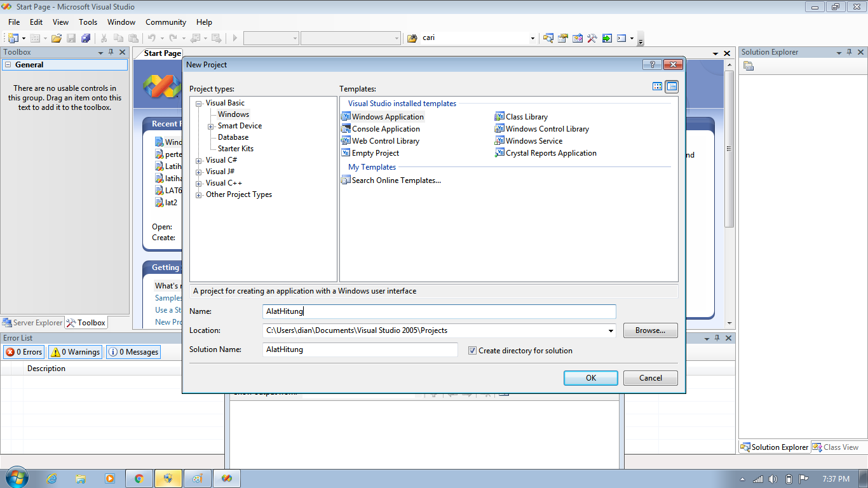Click Cancel in New Project dialog
Screen dimensions: 868x488
click(x=651, y=378)
